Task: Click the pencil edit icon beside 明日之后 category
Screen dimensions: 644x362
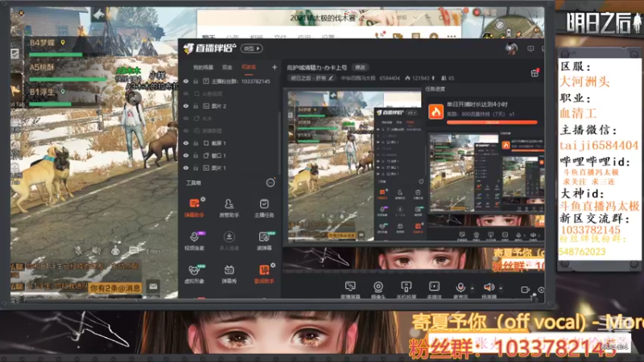Action: [331, 78]
